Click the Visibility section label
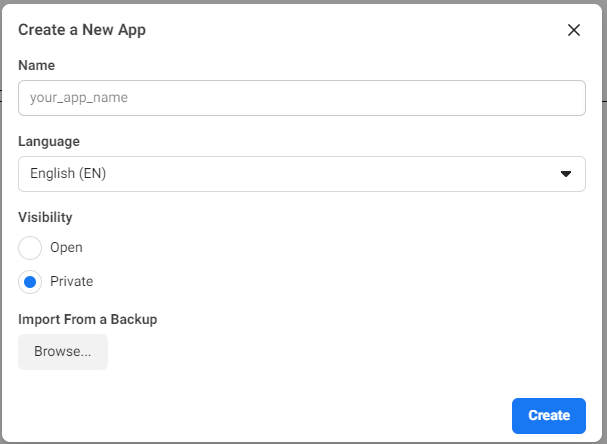The image size is (607, 444). point(45,217)
